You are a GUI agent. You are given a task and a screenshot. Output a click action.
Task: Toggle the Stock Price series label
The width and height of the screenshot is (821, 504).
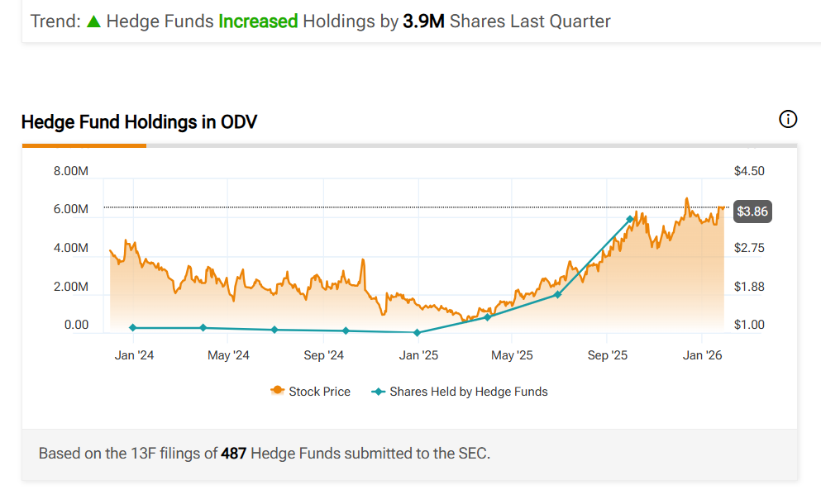tap(319, 392)
